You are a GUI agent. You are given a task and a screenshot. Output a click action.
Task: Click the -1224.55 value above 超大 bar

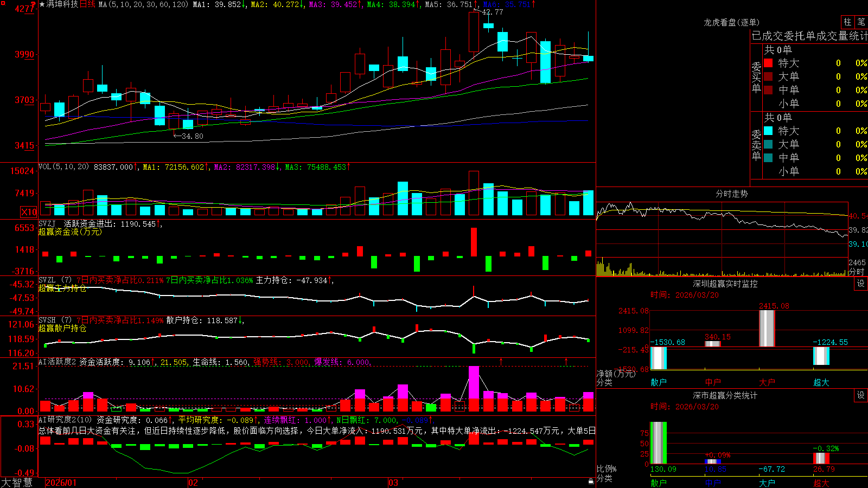(x=830, y=342)
